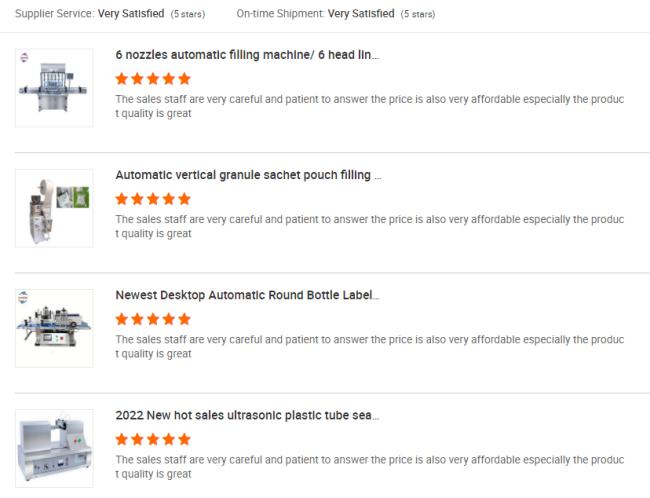This screenshot has height=498, width=650.
Task: Open the ultrasonic tube sealer thumbnail
Action: [x=54, y=448]
